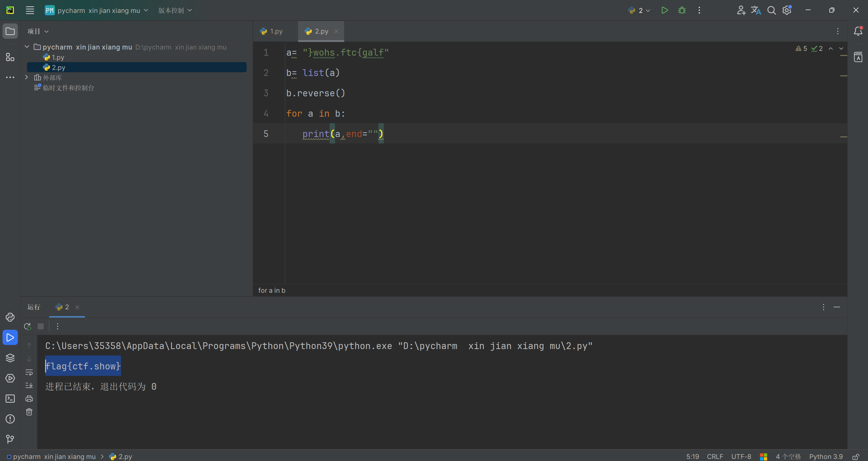The width and height of the screenshot is (868, 461).
Task: Toggle read-only lock in status bar
Action: click(x=856, y=457)
